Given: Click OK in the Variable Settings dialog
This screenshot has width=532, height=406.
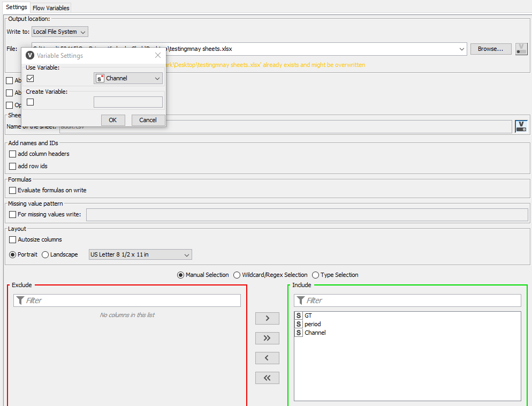Looking at the screenshot, I should click(x=113, y=120).
